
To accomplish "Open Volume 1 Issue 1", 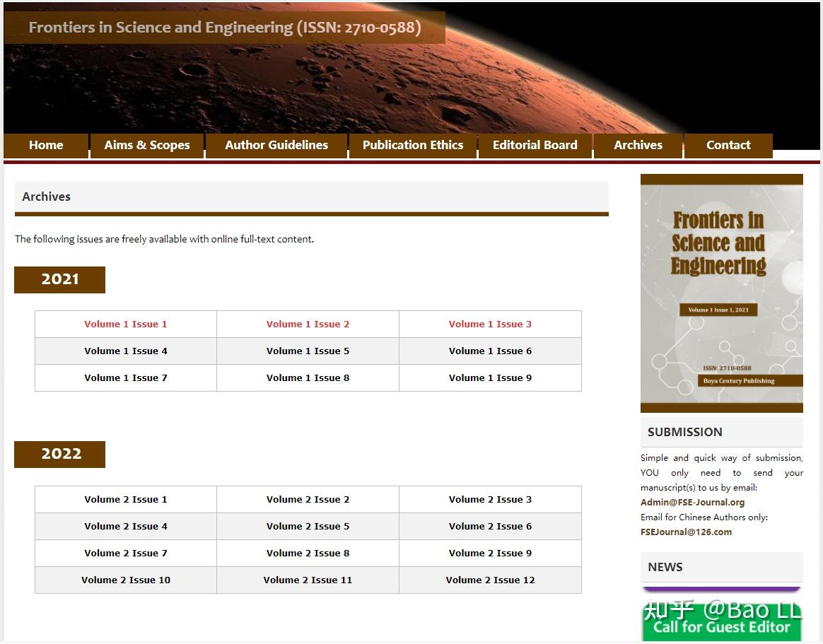I will 125,324.
